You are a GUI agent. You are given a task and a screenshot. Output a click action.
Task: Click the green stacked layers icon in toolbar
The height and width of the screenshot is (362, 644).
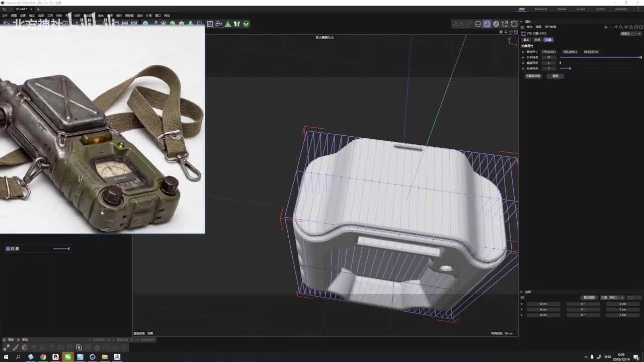tap(246, 24)
